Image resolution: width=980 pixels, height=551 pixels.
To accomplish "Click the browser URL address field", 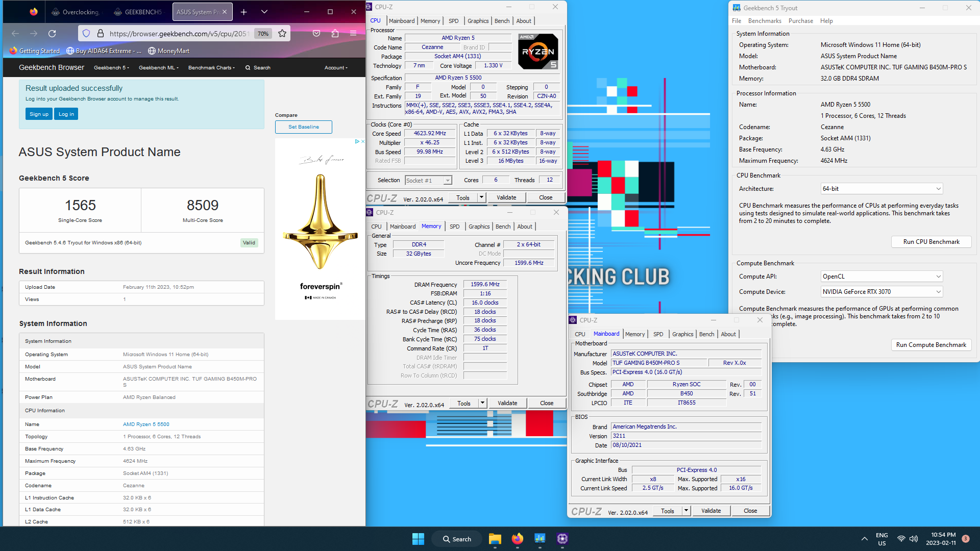I will 179,34.
